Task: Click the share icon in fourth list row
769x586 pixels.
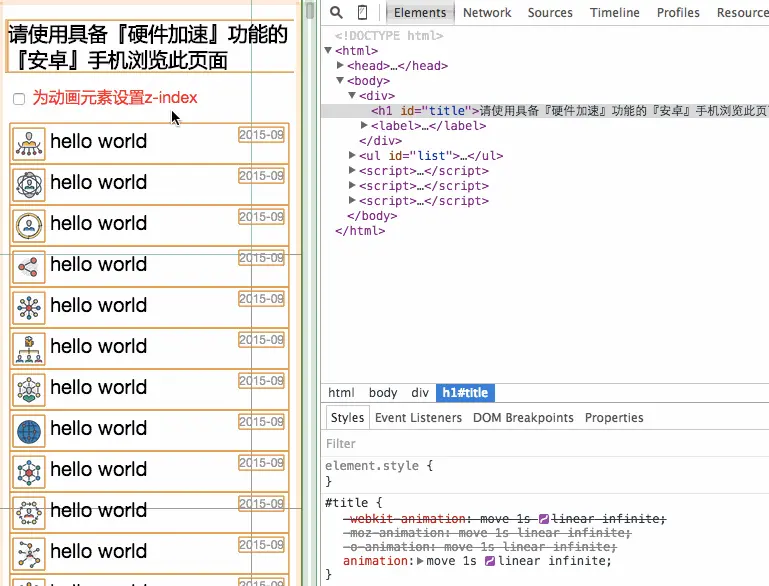Action: point(29,267)
